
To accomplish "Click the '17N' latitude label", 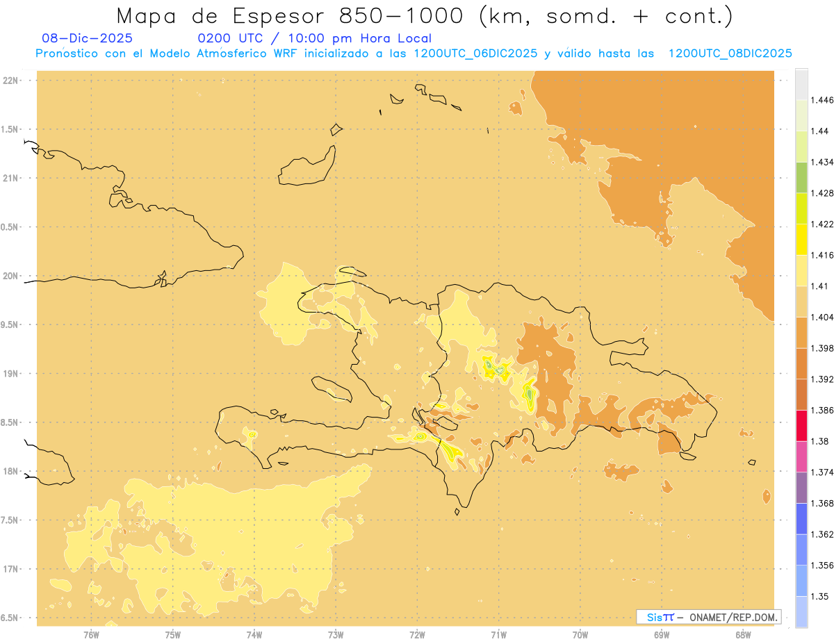I will [11, 569].
